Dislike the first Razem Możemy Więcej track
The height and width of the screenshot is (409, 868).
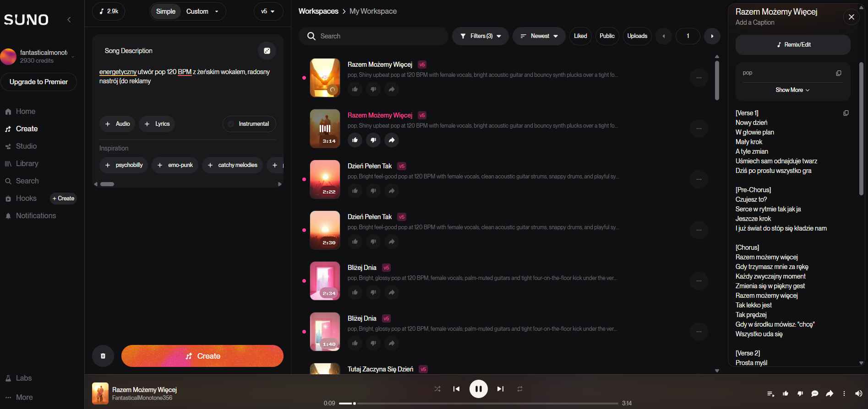click(373, 89)
